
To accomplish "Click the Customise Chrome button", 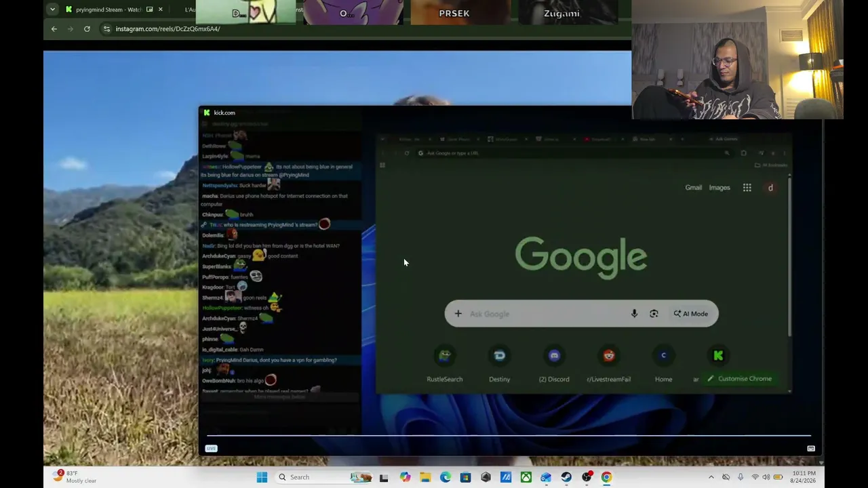I will (739, 379).
